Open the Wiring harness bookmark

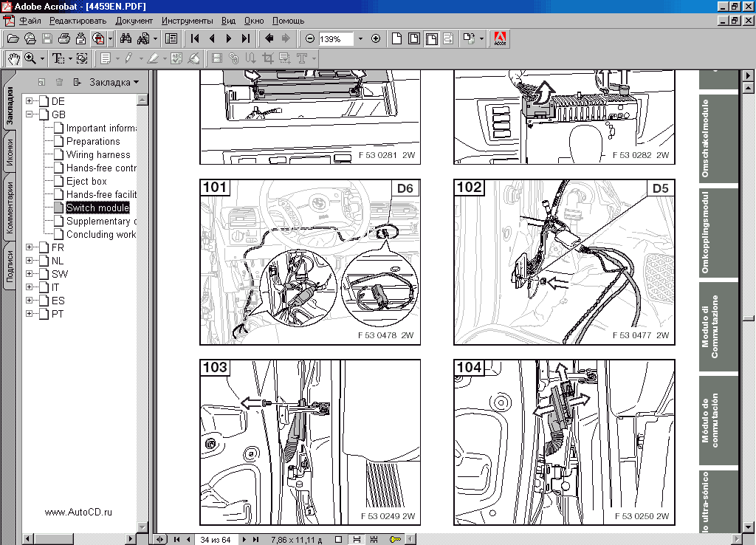(x=98, y=155)
